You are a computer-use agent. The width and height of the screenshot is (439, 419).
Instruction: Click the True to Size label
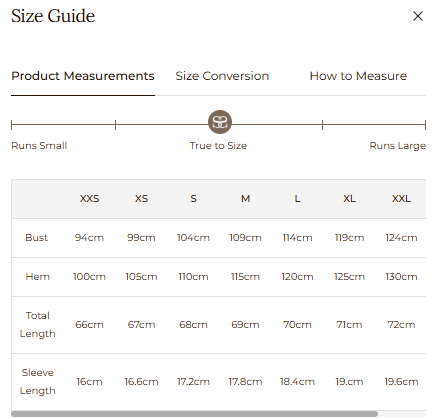218,146
